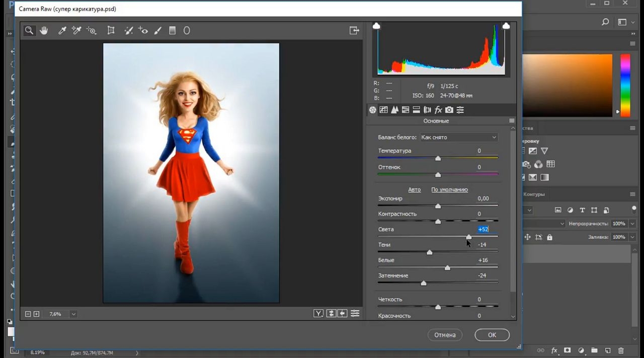Open the Tone Curve panel tab

pos(383,110)
